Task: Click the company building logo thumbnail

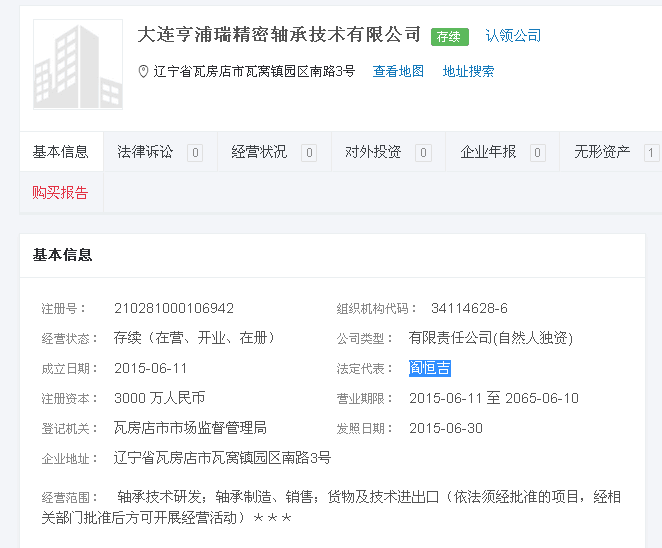Action: tap(78, 65)
